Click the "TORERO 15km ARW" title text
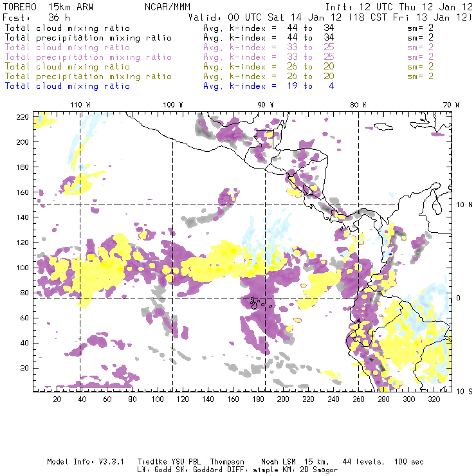Viewport: 476px width, 476px height. [x=48, y=7]
